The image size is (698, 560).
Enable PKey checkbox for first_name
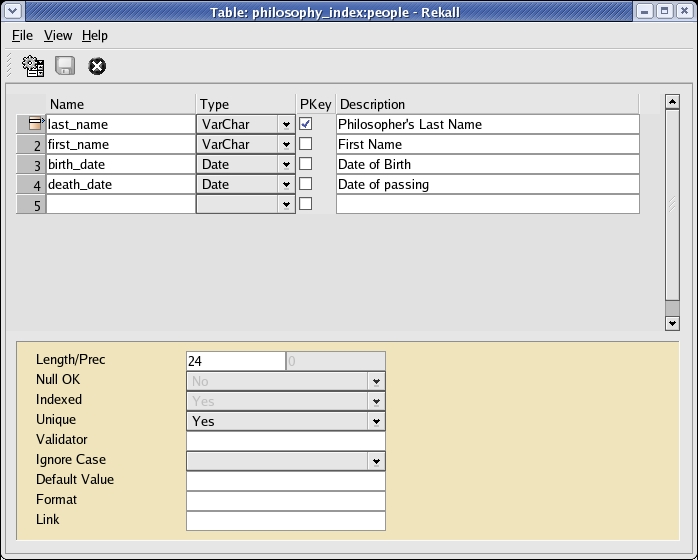coord(306,144)
